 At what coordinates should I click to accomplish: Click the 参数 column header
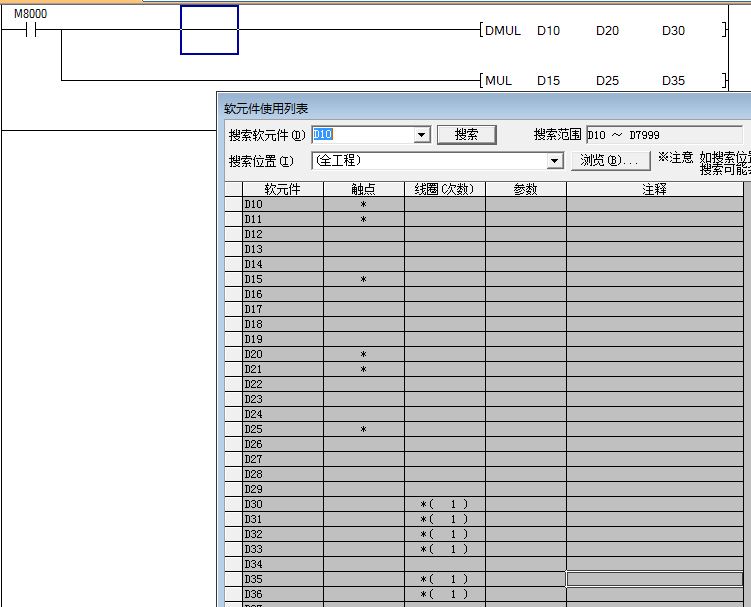[525, 189]
